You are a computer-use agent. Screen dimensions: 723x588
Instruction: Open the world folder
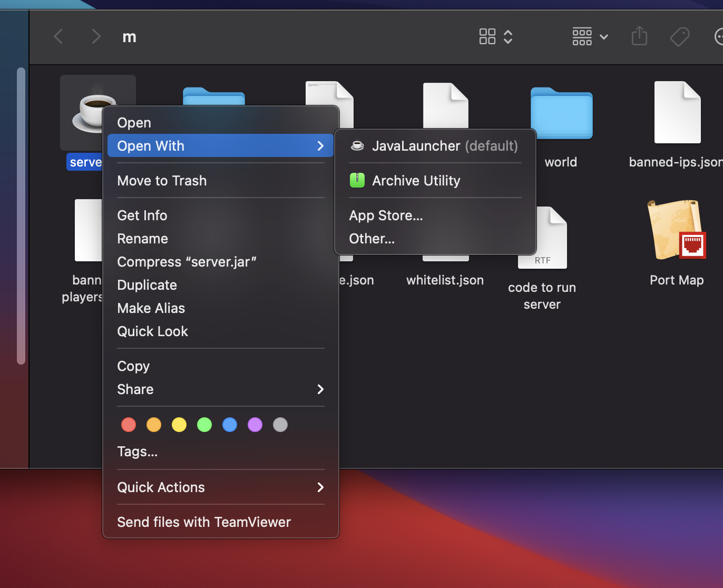[561, 114]
